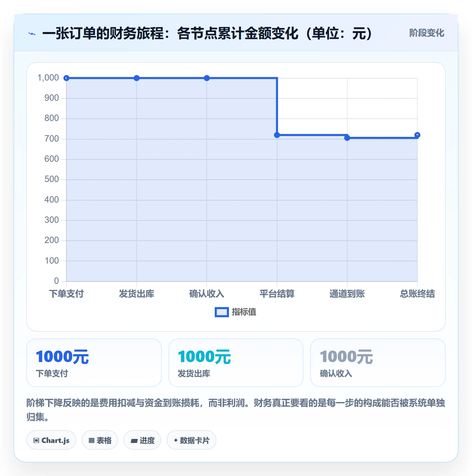Click the 确认收入 data point on the chart

(207, 78)
